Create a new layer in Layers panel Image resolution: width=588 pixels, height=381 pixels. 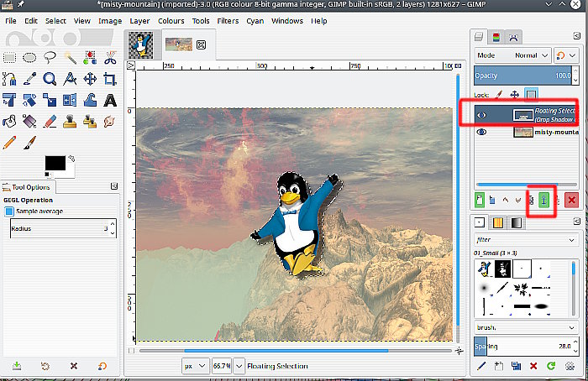click(x=480, y=200)
